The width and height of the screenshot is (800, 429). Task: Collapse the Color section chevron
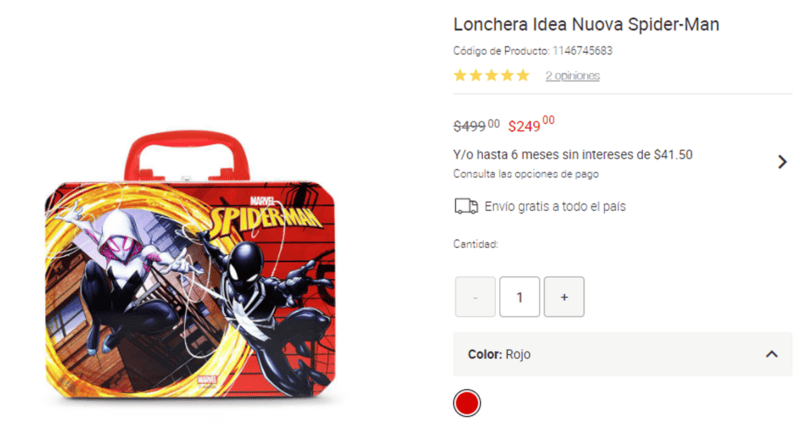point(771,354)
